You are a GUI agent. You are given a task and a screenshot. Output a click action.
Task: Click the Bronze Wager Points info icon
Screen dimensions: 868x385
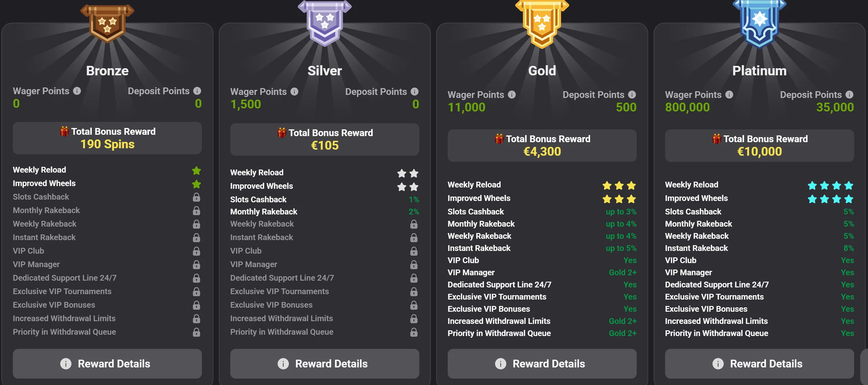pyautogui.click(x=77, y=91)
